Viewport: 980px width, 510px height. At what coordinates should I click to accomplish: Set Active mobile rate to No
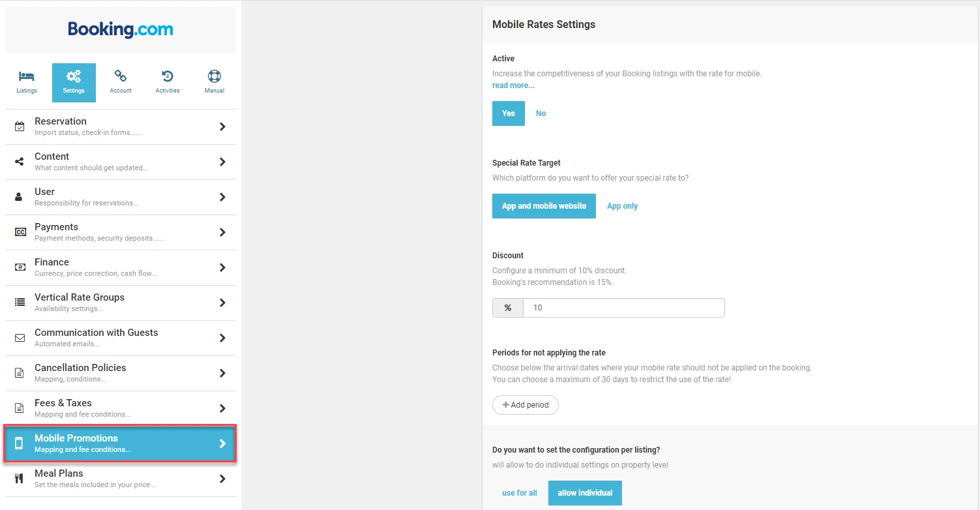pyautogui.click(x=541, y=113)
